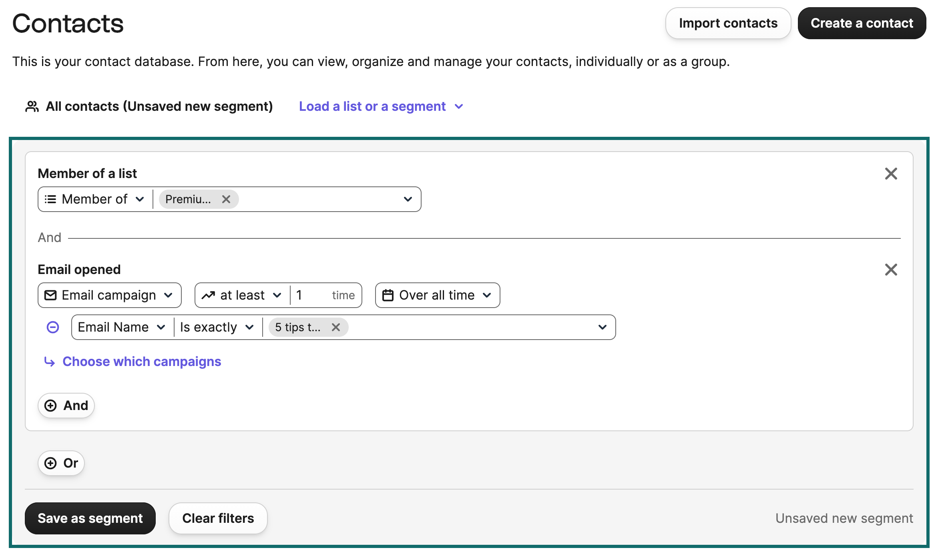Click the plus icon on the Or button
The width and height of the screenshot is (936, 560).
[50, 463]
